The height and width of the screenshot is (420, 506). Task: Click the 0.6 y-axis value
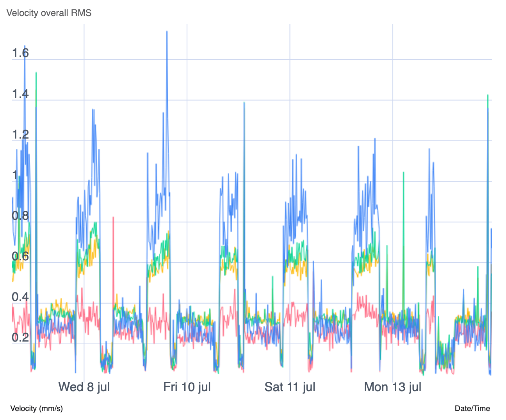pos(20,256)
